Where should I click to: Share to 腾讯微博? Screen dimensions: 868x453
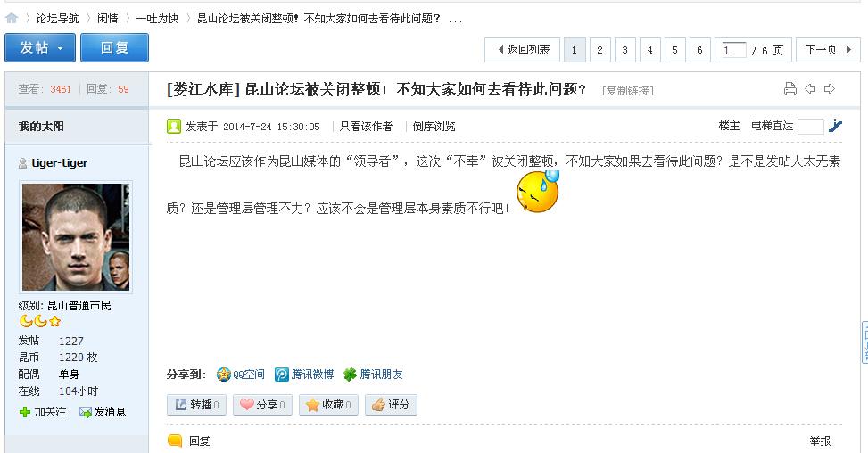(304, 375)
